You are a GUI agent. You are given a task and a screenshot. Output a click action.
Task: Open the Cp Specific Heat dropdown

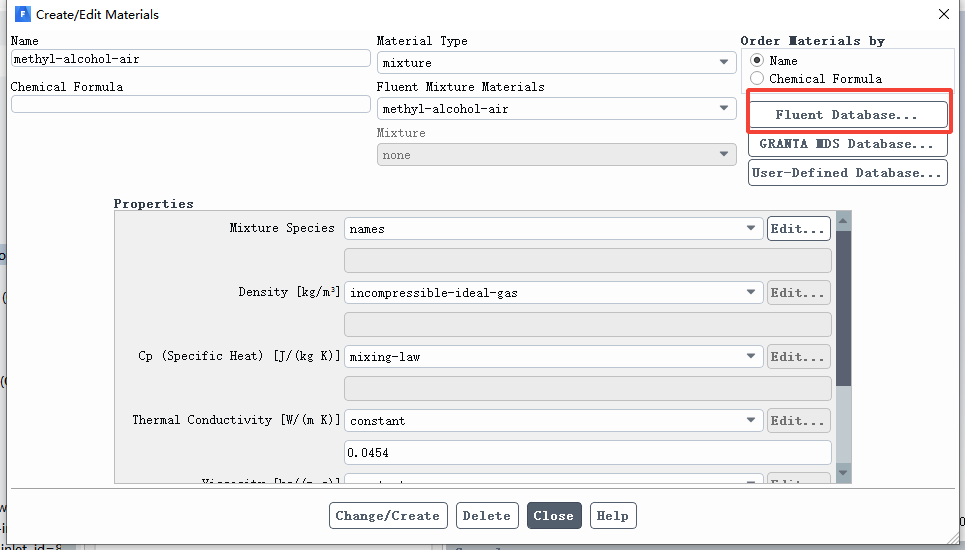coord(553,357)
